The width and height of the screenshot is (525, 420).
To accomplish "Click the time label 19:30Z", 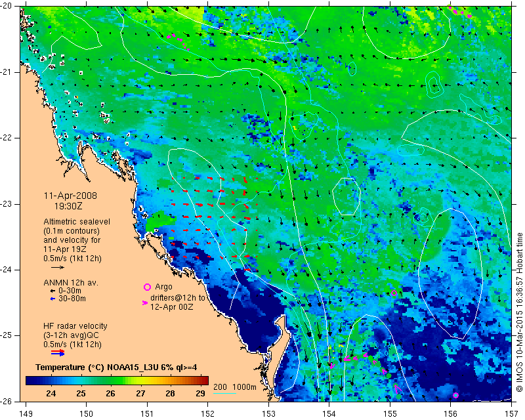I will click(68, 206).
